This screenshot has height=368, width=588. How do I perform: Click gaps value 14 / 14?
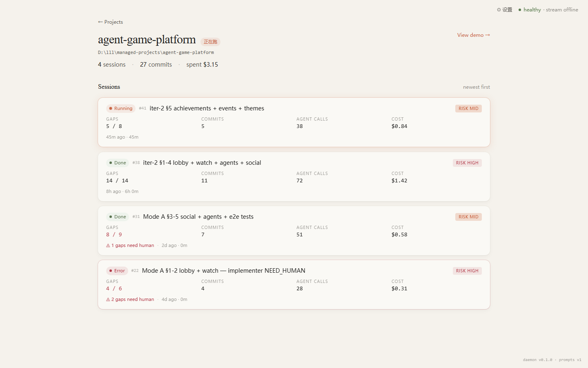(117, 181)
